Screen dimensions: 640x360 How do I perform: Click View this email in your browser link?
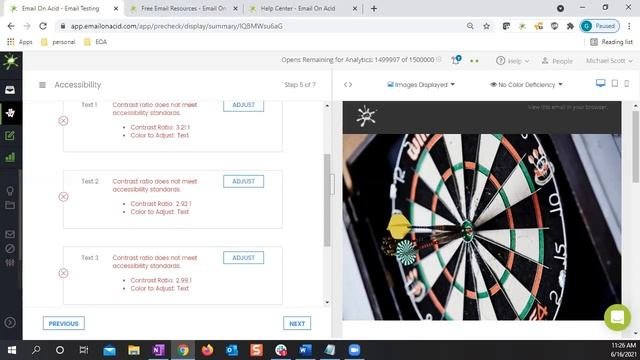(x=567, y=107)
